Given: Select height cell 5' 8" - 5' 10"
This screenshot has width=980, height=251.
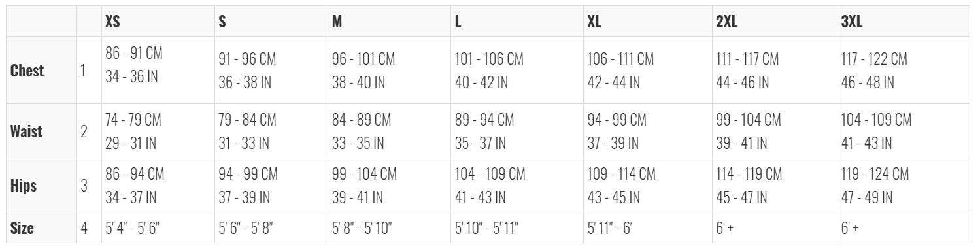Looking at the screenshot, I should click(362, 229).
